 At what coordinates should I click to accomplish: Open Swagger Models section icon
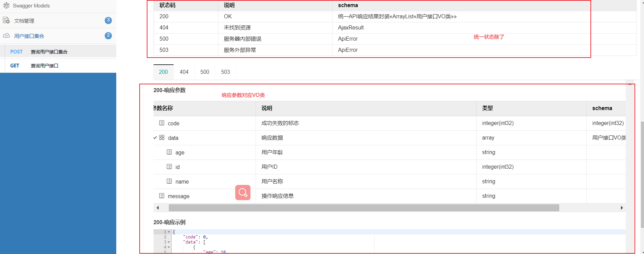(6, 5)
